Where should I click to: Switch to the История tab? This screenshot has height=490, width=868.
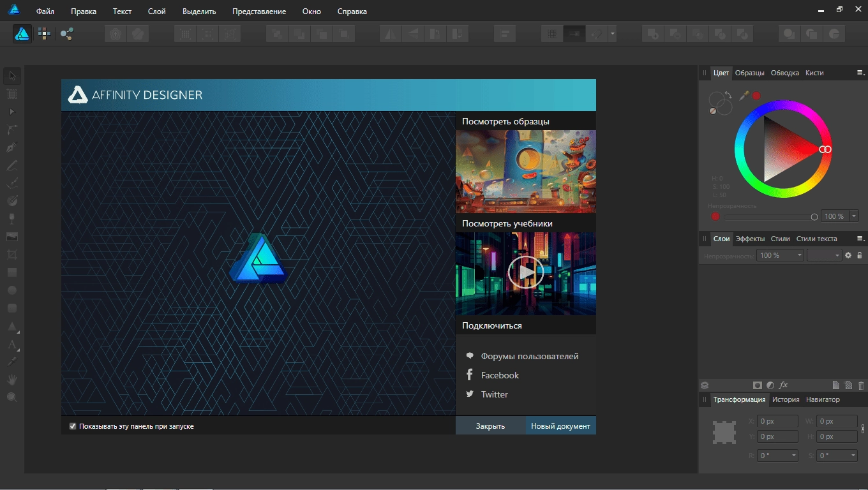[x=786, y=399]
